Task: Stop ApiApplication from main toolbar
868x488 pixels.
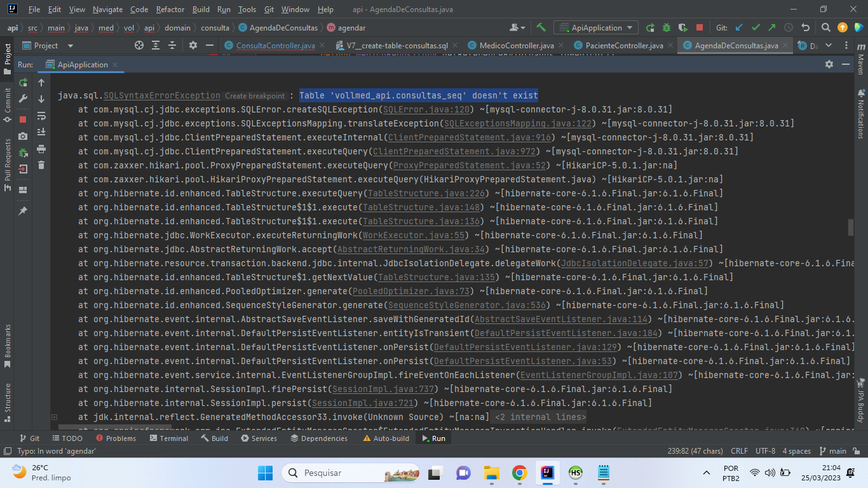Action: 700,27
